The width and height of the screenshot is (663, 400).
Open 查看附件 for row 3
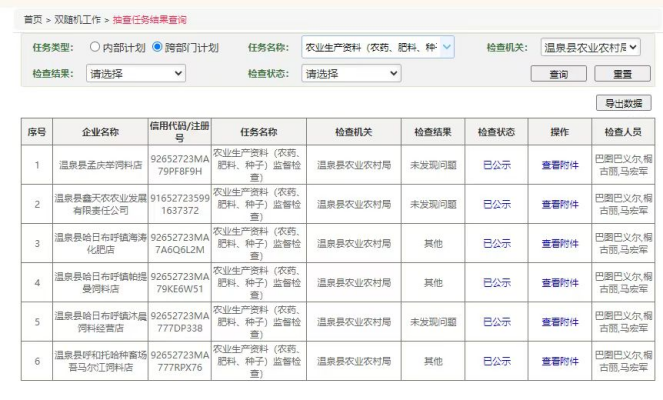point(560,243)
